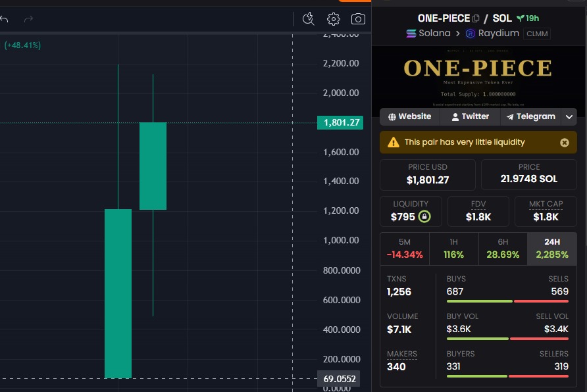This screenshot has width=587, height=392.
Task: Click the CLMM pool type badge
Action: click(537, 34)
